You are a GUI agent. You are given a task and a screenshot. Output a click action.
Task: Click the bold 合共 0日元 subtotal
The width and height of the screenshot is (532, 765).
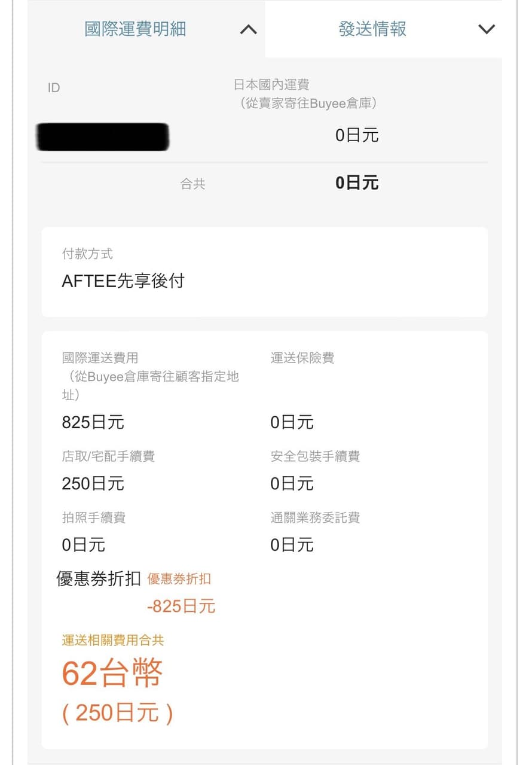point(356,183)
